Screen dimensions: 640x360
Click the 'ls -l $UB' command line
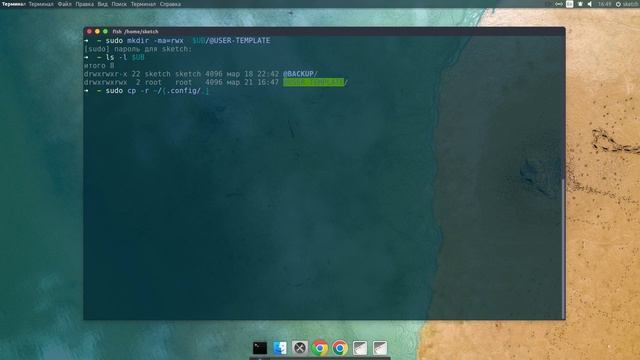114,58
